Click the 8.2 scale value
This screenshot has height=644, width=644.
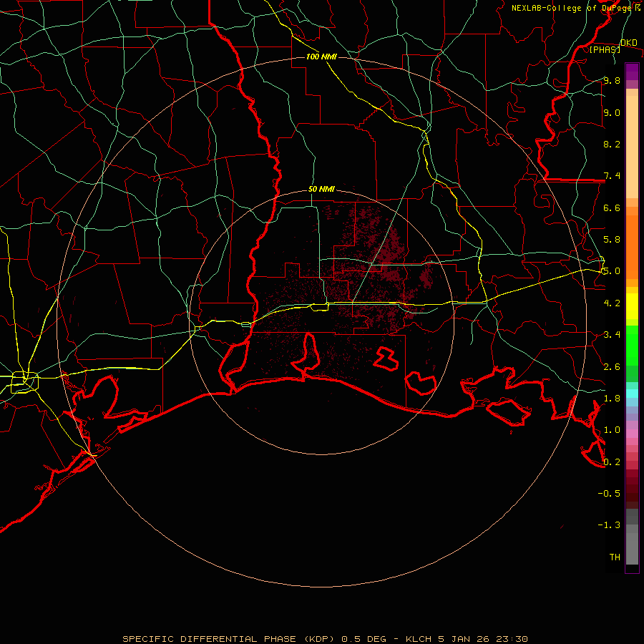[612, 144]
